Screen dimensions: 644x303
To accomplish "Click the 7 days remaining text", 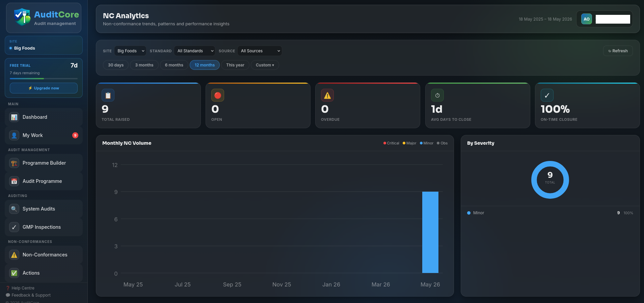I will coord(25,73).
